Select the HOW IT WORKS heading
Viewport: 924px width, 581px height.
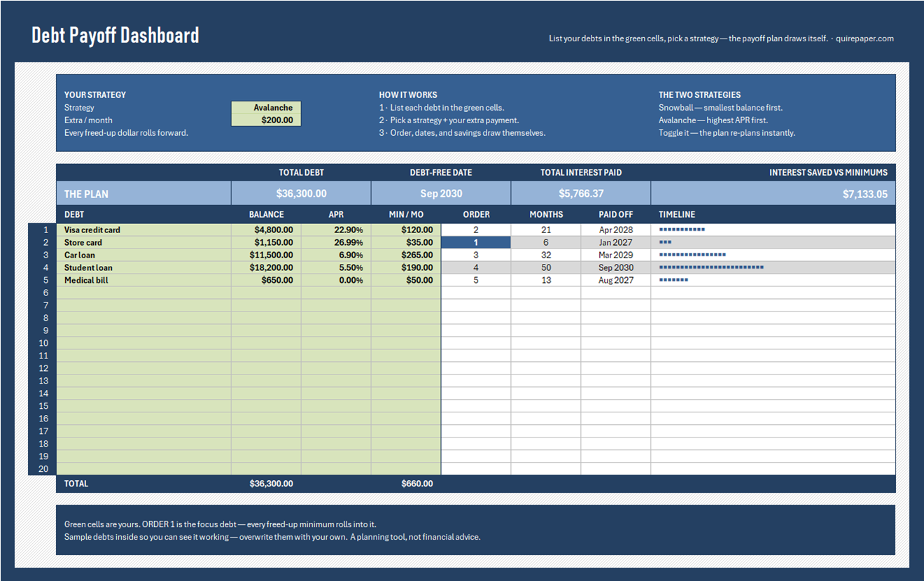coord(408,94)
